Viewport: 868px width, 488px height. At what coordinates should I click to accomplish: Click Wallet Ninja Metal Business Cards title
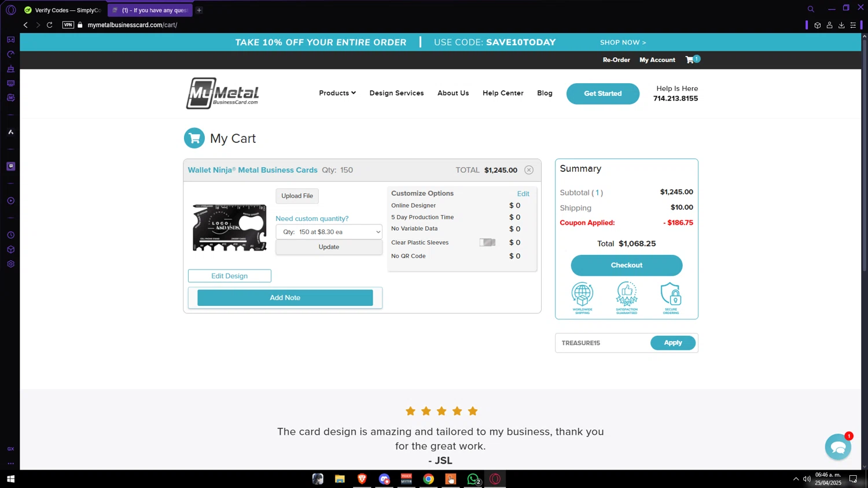[x=252, y=170]
